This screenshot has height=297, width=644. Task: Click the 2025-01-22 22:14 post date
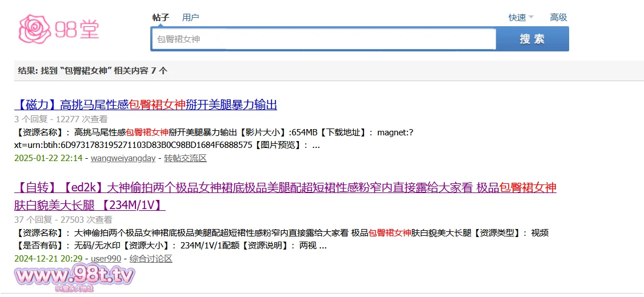point(49,158)
